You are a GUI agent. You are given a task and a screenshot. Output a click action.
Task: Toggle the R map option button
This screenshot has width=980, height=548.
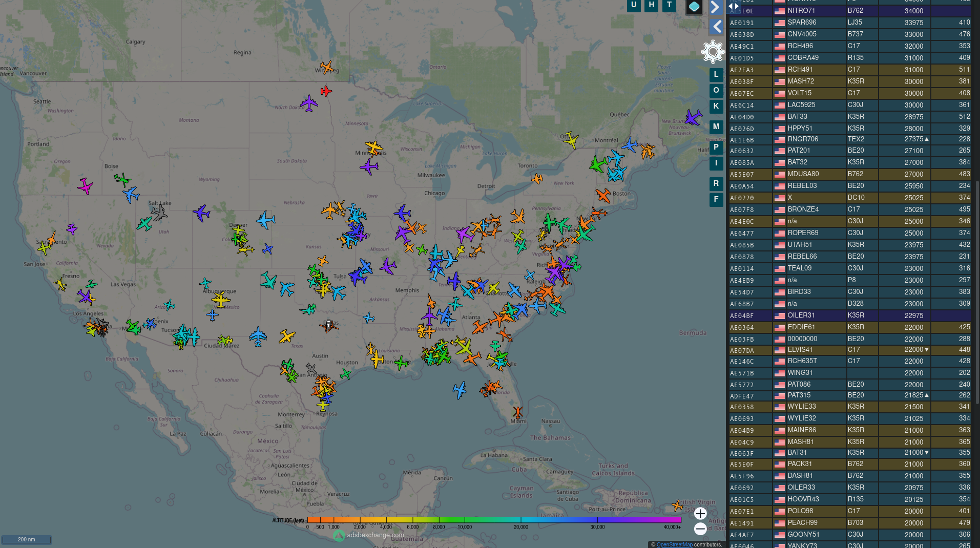(716, 184)
